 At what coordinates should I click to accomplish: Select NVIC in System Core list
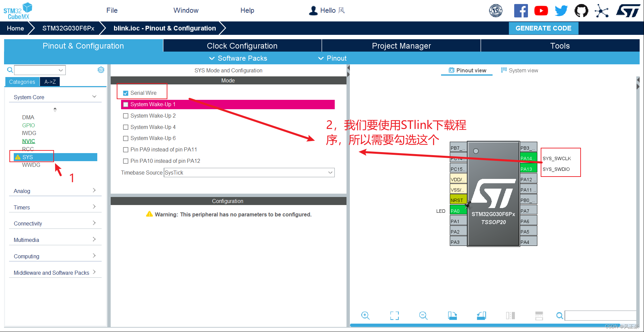click(x=29, y=141)
